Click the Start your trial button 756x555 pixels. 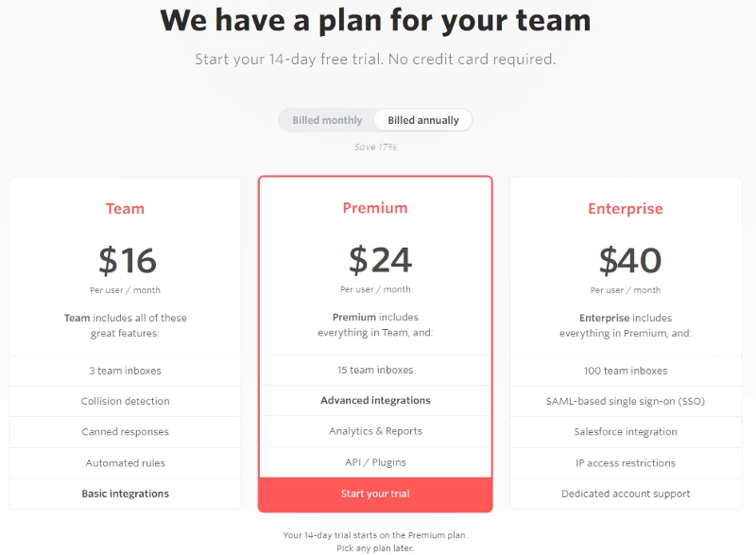point(375,493)
